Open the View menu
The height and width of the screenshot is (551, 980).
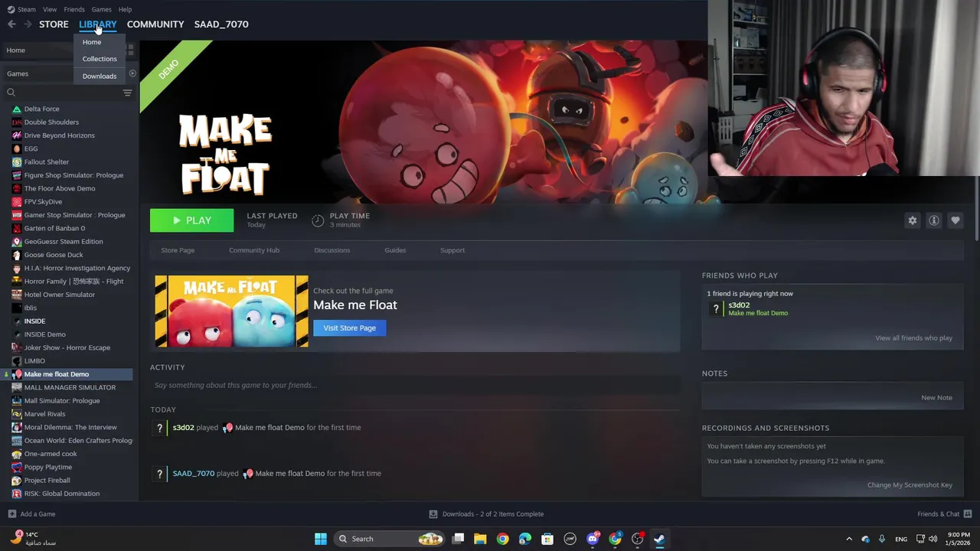[x=50, y=9]
